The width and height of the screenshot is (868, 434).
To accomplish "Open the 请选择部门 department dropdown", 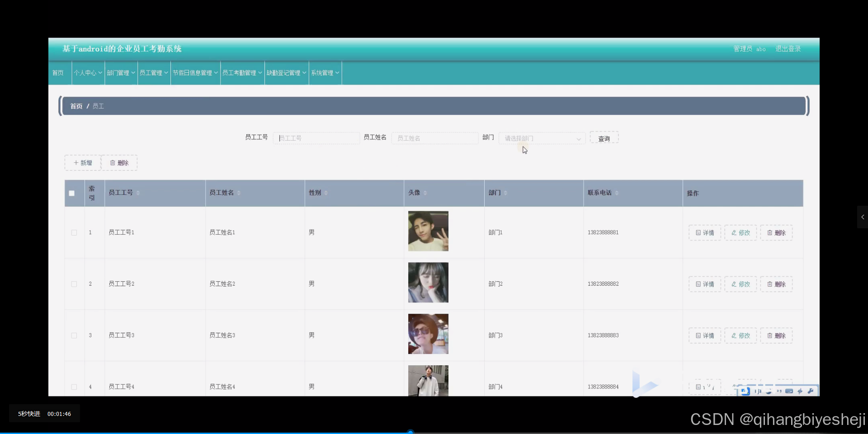I will [x=542, y=138].
